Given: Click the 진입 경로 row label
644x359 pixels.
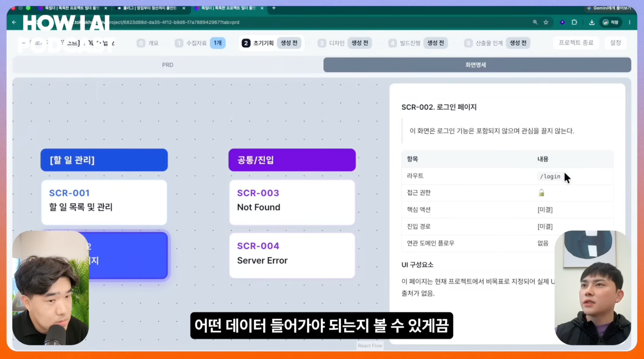Looking at the screenshot, I should click(418, 226).
